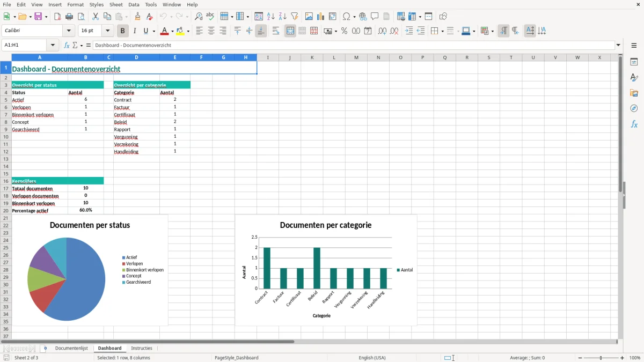Toggle Align Left for the cell

199,31
